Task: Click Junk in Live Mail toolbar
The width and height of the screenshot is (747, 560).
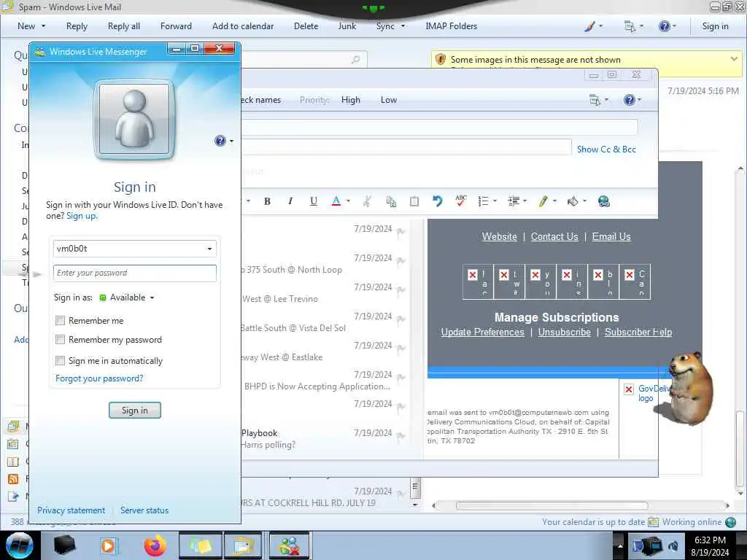Action: 347,26
